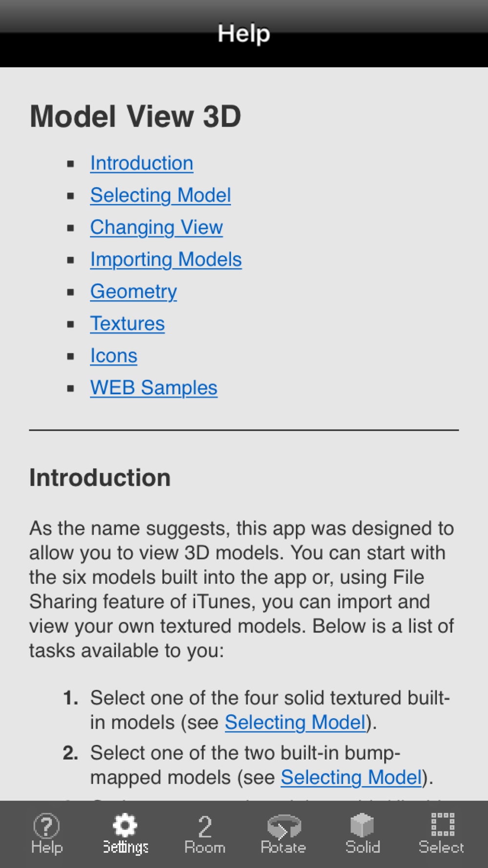The height and width of the screenshot is (868, 488).
Task: Open the Importing Models link
Action: (166, 260)
